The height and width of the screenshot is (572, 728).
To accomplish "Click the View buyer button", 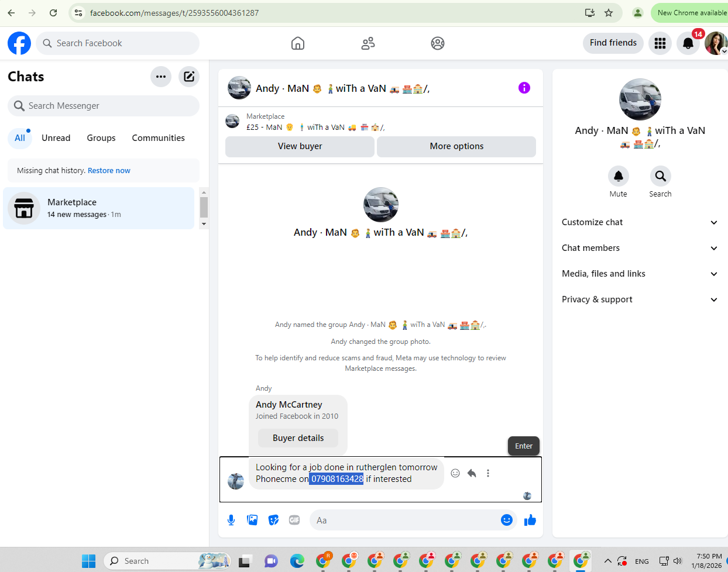I will point(300,146).
